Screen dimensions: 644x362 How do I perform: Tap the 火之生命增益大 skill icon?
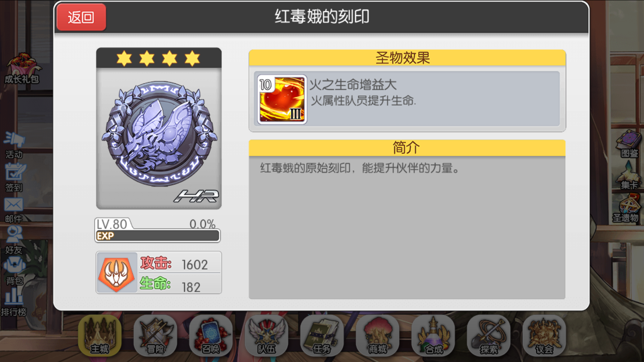[x=282, y=100]
